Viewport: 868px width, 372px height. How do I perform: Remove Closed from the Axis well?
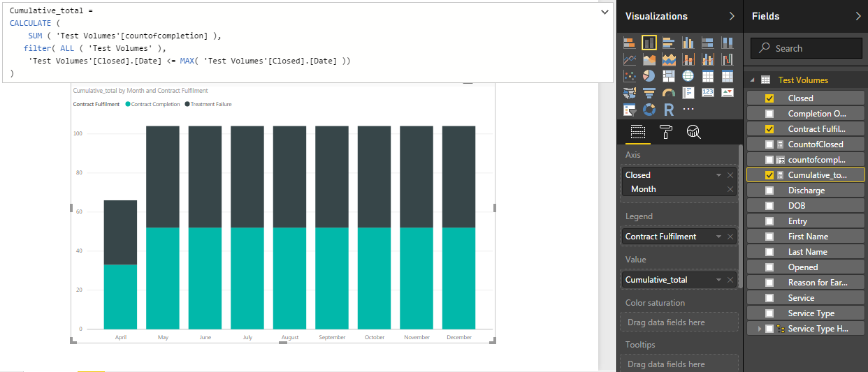point(730,175)
